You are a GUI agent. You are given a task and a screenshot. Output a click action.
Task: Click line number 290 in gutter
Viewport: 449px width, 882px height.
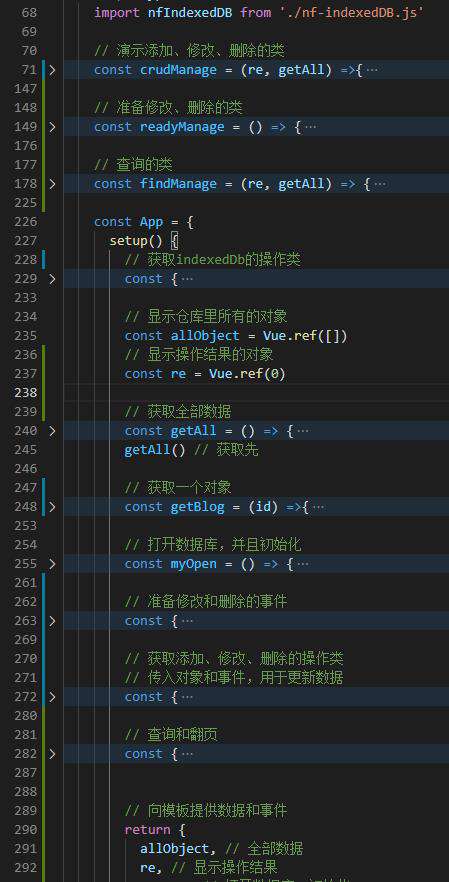[x=26, y=830]
